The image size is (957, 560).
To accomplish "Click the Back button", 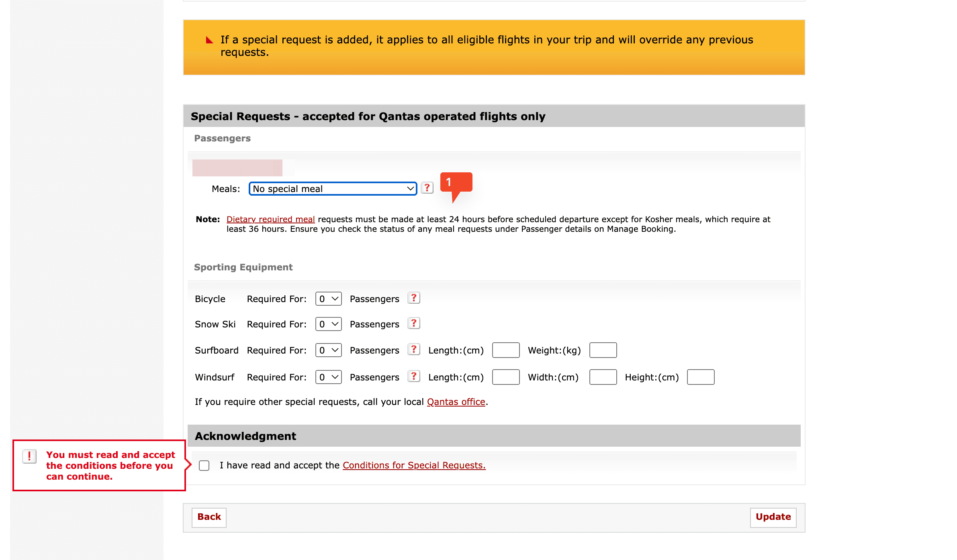I will pyautogui.click(x=209, y=517).
